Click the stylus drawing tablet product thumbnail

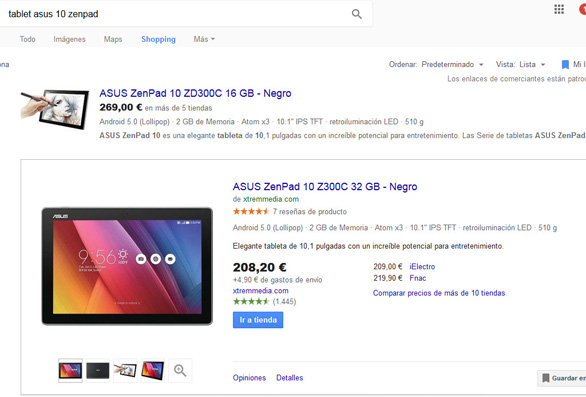55,109
